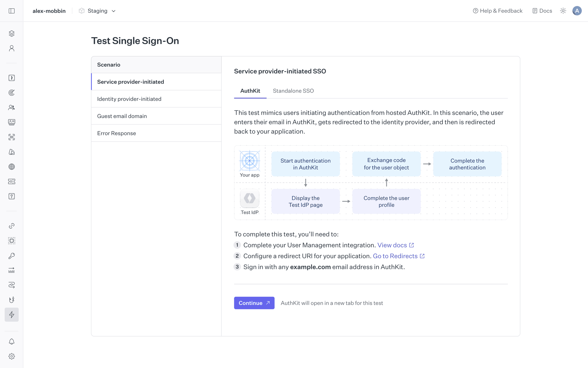
Task: Click the Go to Redirects link
Action: (399, 256)
